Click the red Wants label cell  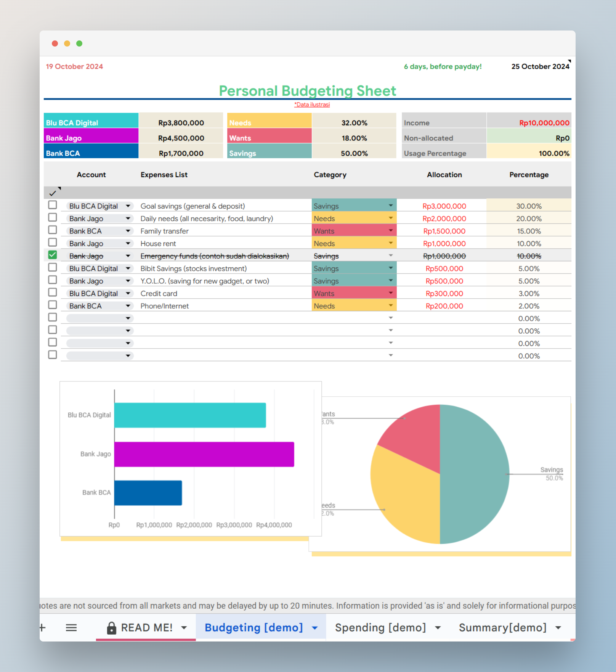pyautogui.click(x=269, y=135)
